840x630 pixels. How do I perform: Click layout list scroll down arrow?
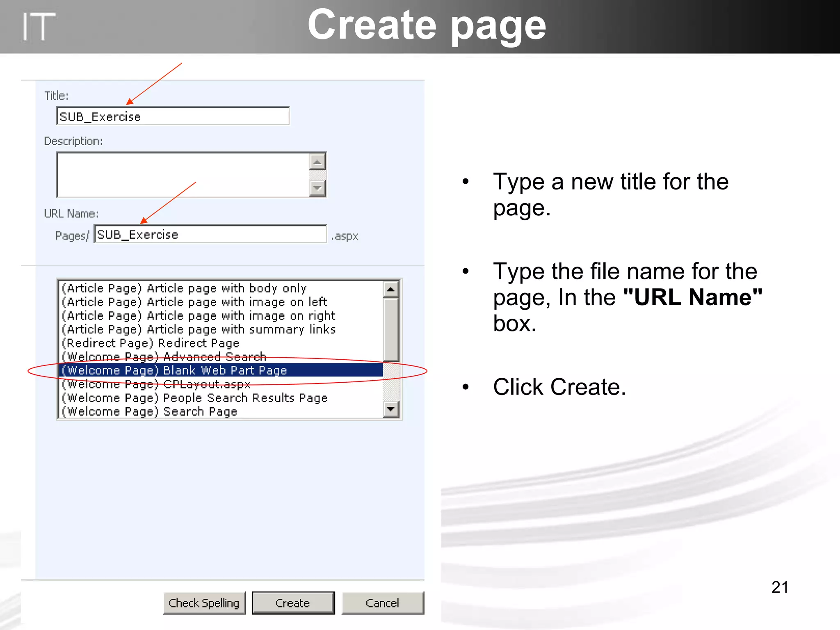pos(391,409)
